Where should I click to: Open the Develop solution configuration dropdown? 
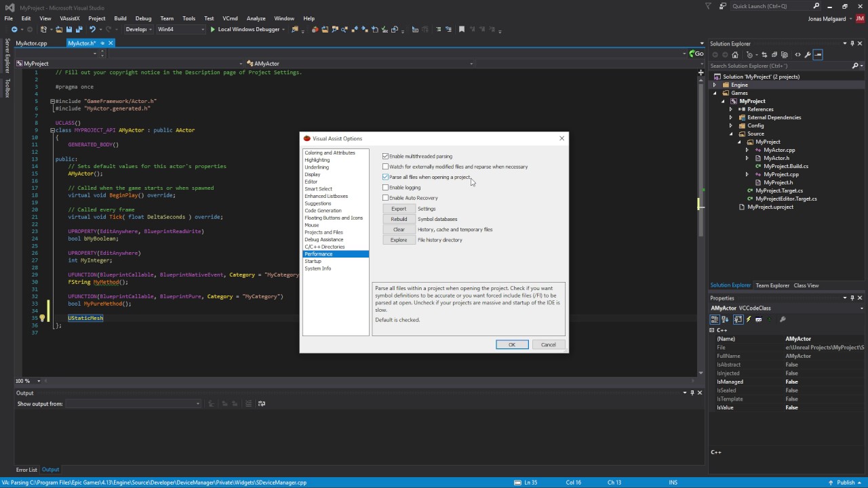tap(138, 29)
